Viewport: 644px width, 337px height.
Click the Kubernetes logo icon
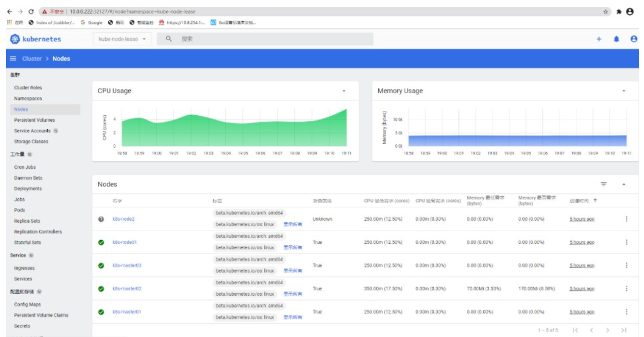pyautogui.click(x=15, y=39)
